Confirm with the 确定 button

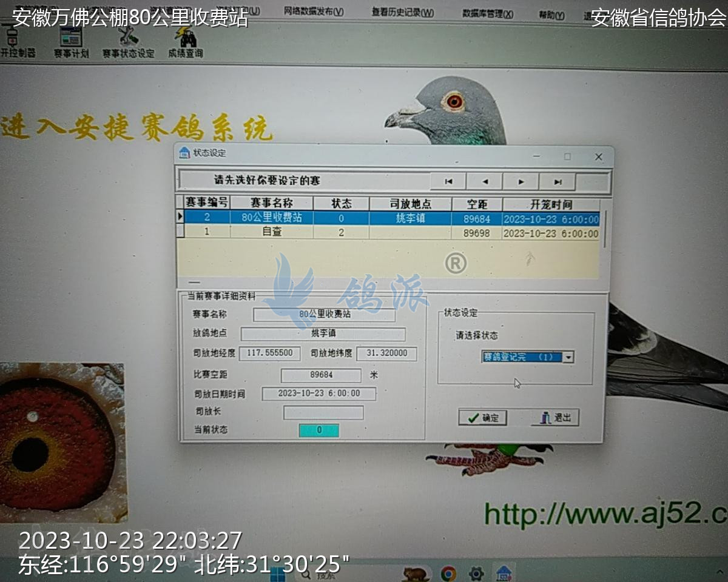click(x=482, y=417)
